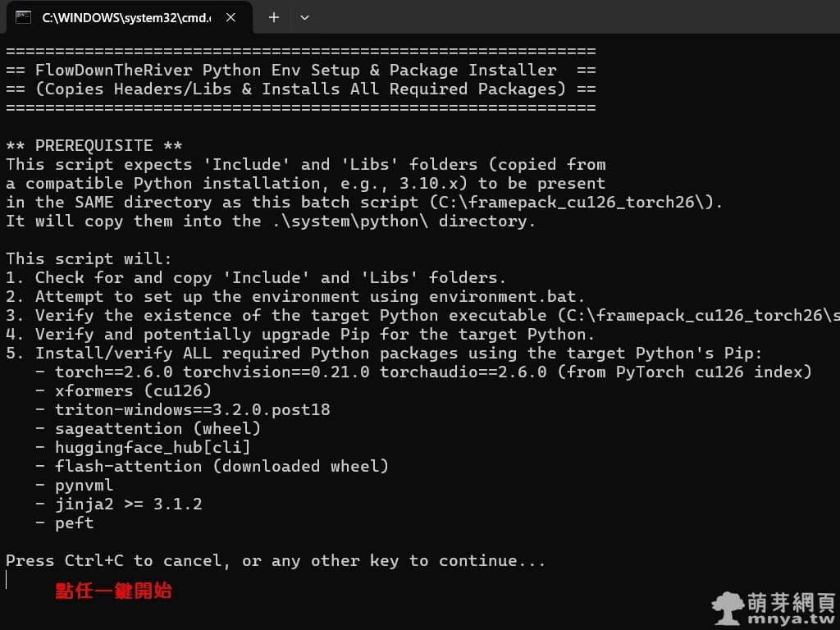Open a new terminal tab with plus button

coord(274,17)
